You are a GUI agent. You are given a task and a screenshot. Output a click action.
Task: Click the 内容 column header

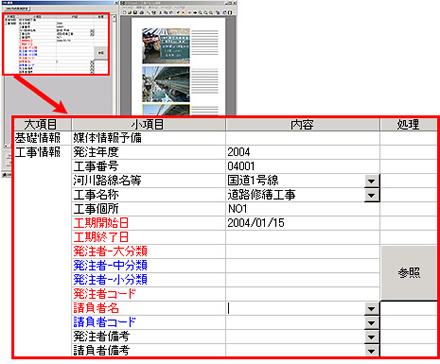pyautogui.click(x=302, y=124)
